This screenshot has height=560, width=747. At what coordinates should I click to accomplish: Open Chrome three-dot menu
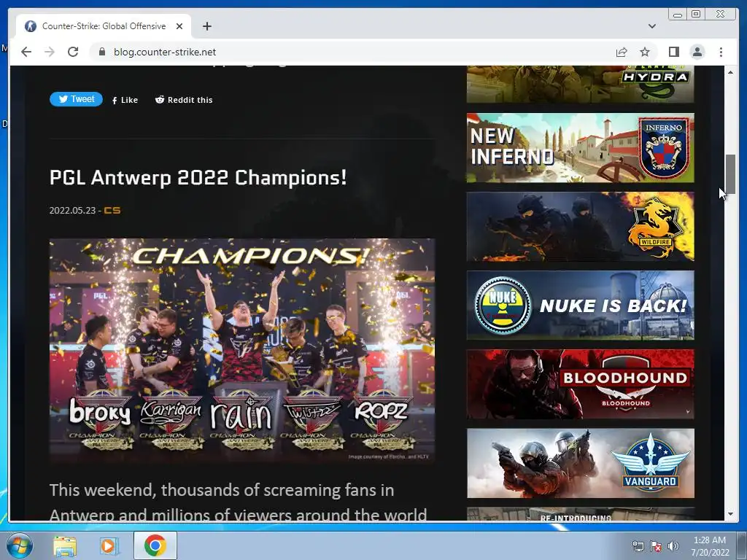point(721,52)
